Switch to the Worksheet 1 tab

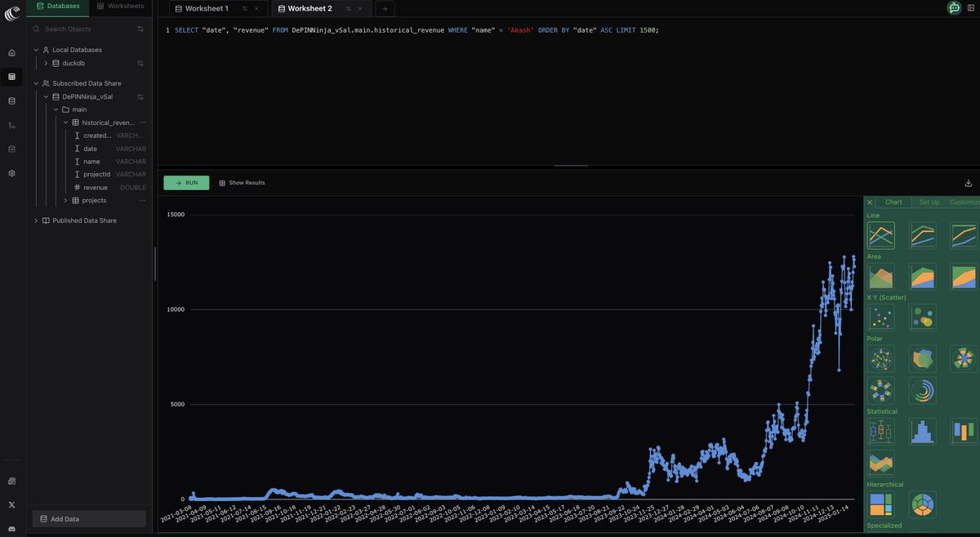coord(206,8)
